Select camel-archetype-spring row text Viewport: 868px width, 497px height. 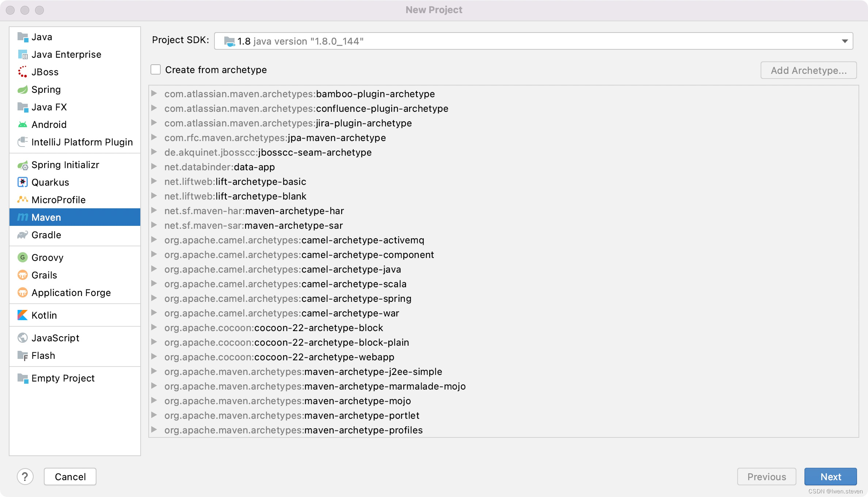(288, 299)
